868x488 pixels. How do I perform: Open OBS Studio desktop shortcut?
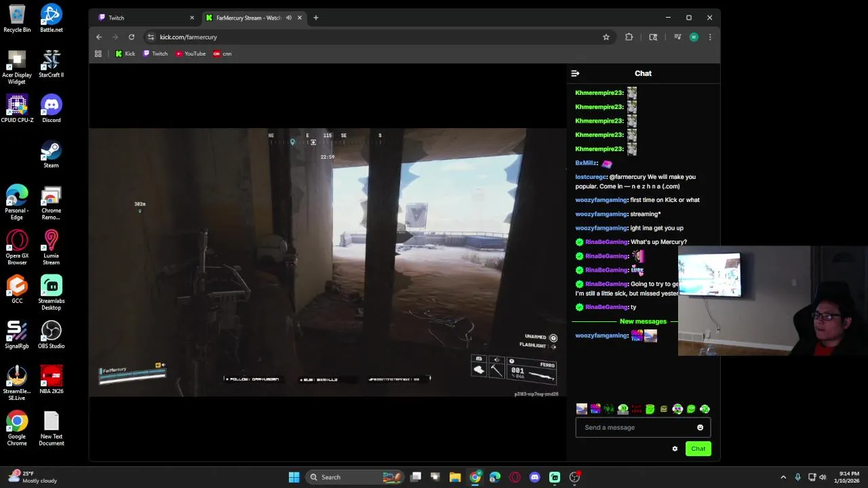pos(51,335)
